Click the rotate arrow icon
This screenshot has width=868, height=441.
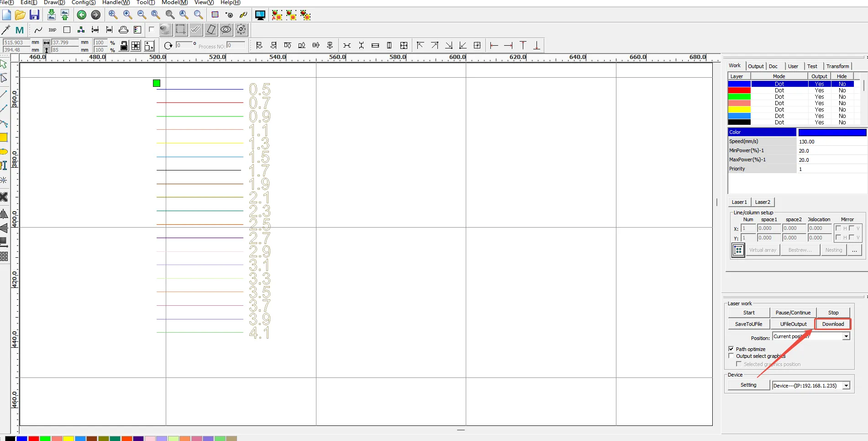(x=168, y=46)
